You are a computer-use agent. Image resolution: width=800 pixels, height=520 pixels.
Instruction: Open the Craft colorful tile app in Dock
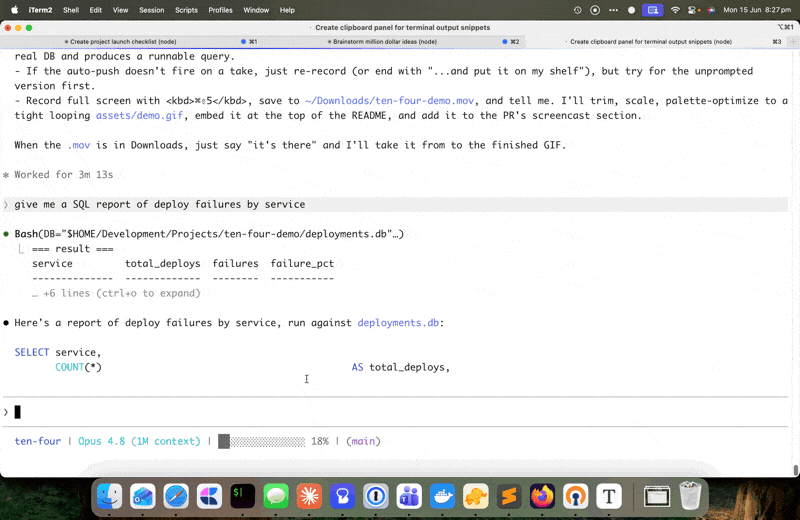pyautogui.click(x=209, y=496)
